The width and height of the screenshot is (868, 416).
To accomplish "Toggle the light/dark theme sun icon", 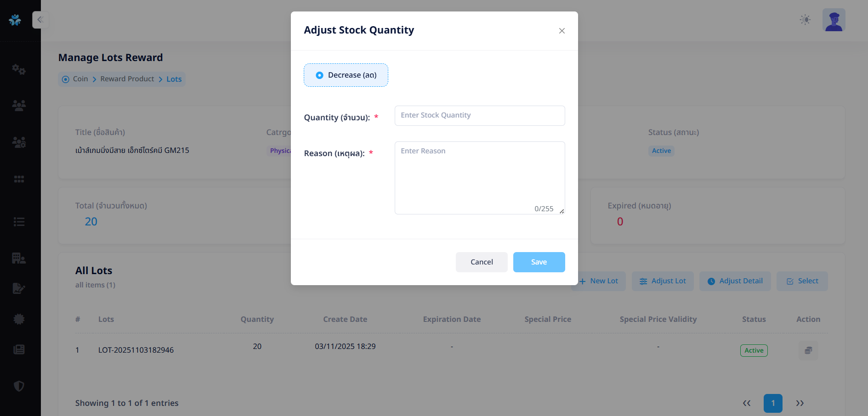I will click(805, 20).
